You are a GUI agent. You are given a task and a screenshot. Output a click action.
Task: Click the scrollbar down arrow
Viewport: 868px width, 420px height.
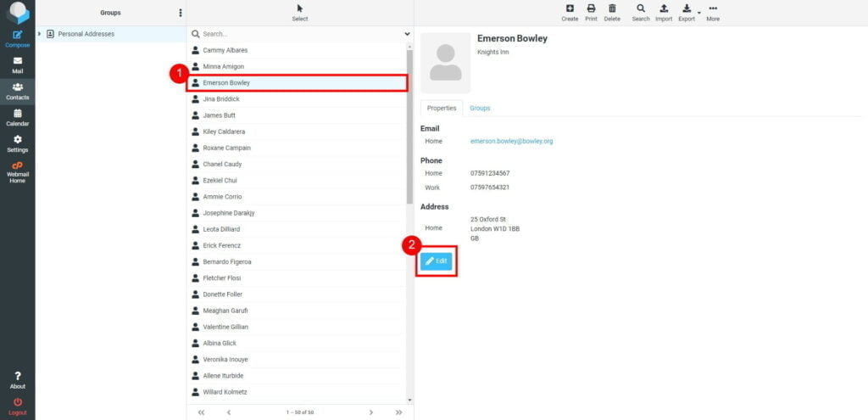tap(409, 400)
